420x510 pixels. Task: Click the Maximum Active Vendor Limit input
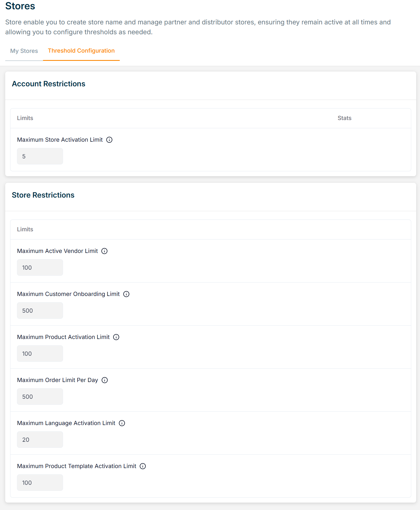[x=40, y=267]
